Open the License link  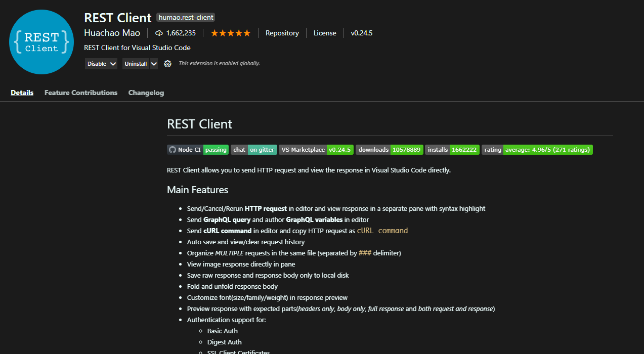325,33
